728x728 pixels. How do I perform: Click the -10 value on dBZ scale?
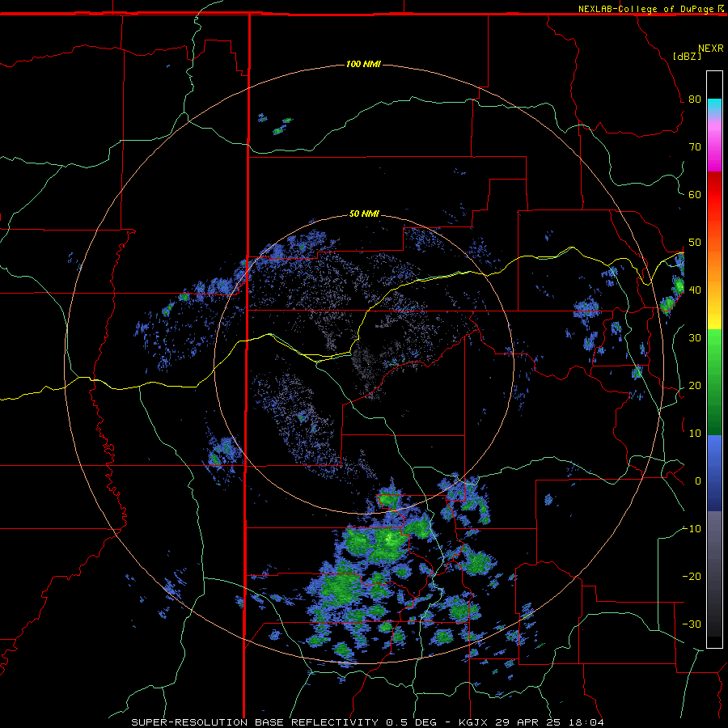click(x=692, y=529)
